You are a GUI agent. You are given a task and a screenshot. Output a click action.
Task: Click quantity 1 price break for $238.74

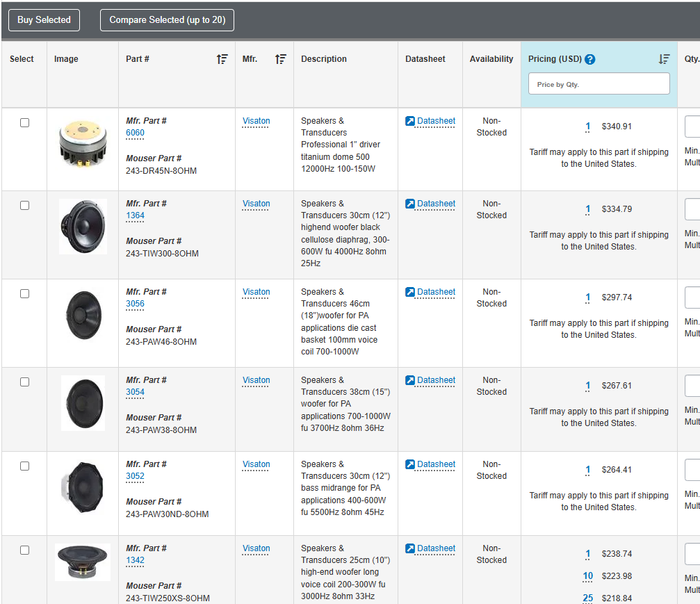tap(588, 554)
